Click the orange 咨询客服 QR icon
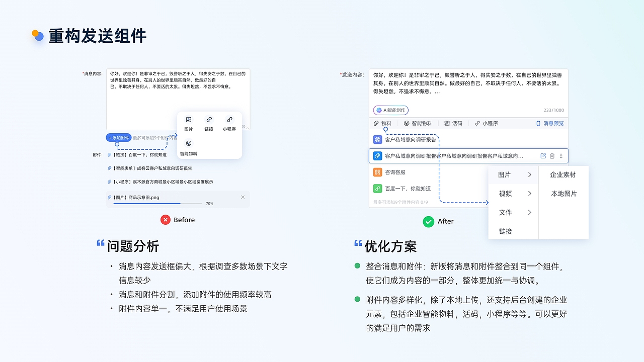Screen dimensions: 644x362 (x=378, y=172)
